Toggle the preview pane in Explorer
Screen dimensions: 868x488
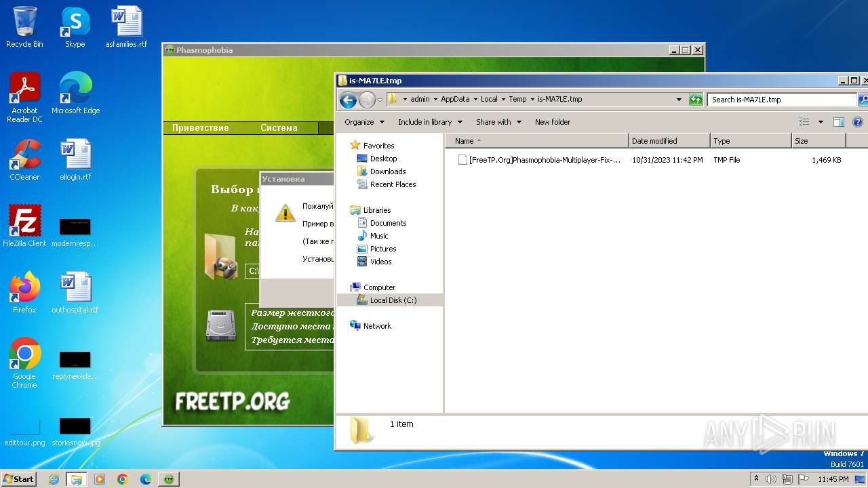pyautogui.click(x=839, y=122)
